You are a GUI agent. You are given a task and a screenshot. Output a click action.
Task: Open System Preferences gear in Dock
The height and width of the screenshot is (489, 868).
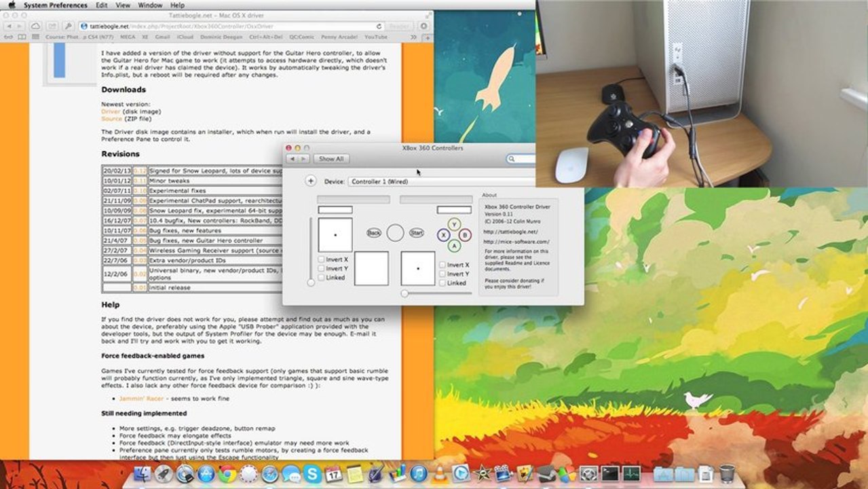tap(589, 473)
